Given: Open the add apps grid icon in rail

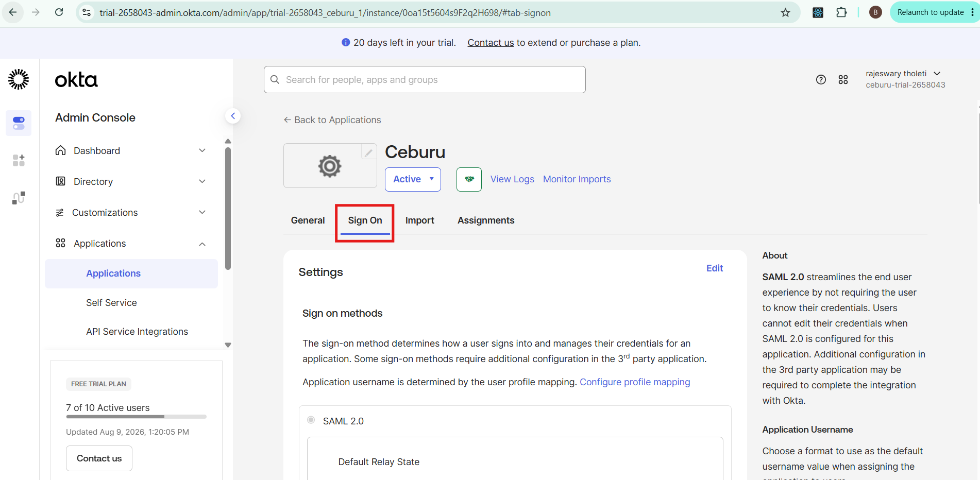Looking at the screenshot, I should [x=19, y=160].
